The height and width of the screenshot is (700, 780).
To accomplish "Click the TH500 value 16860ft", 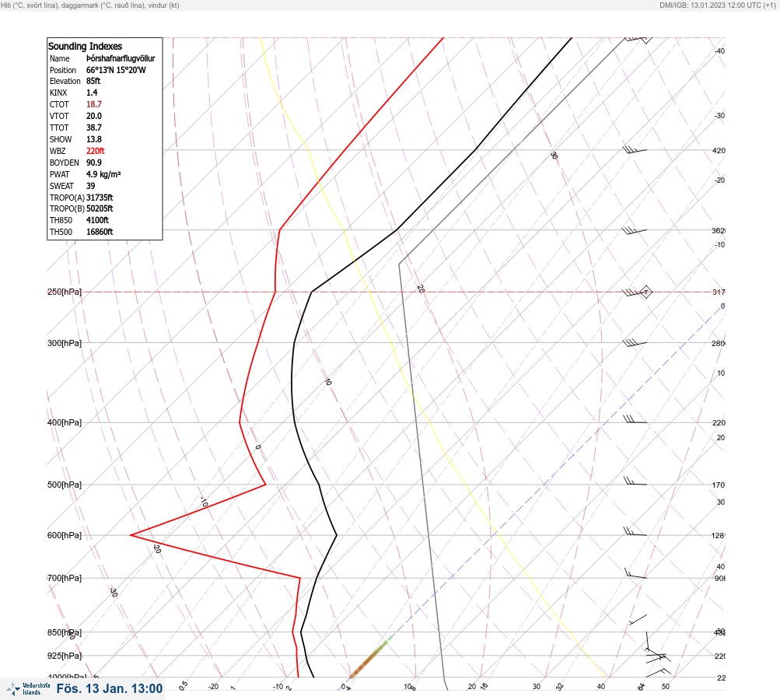I will click(x=100, y=232).
